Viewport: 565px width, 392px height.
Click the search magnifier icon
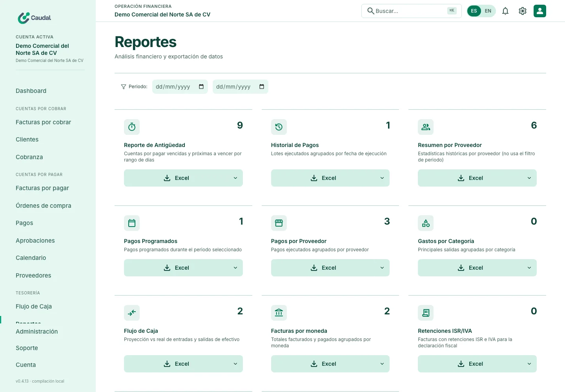pos(370,11)
